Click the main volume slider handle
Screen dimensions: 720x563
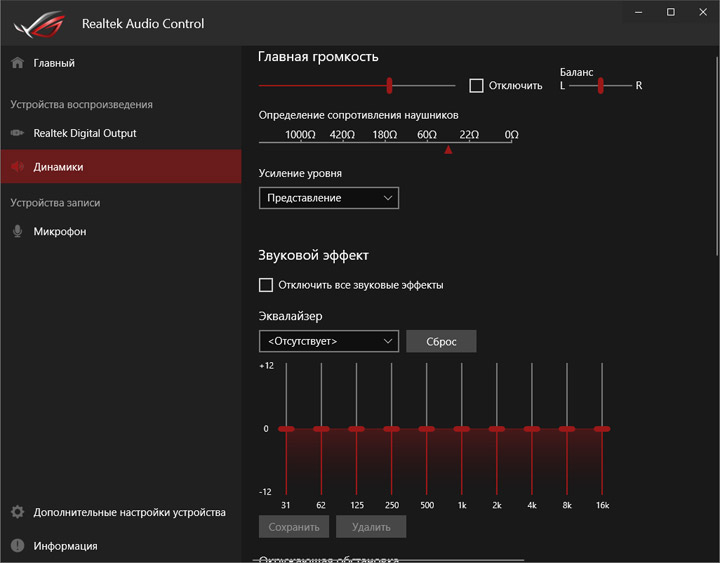pos(389,85)
